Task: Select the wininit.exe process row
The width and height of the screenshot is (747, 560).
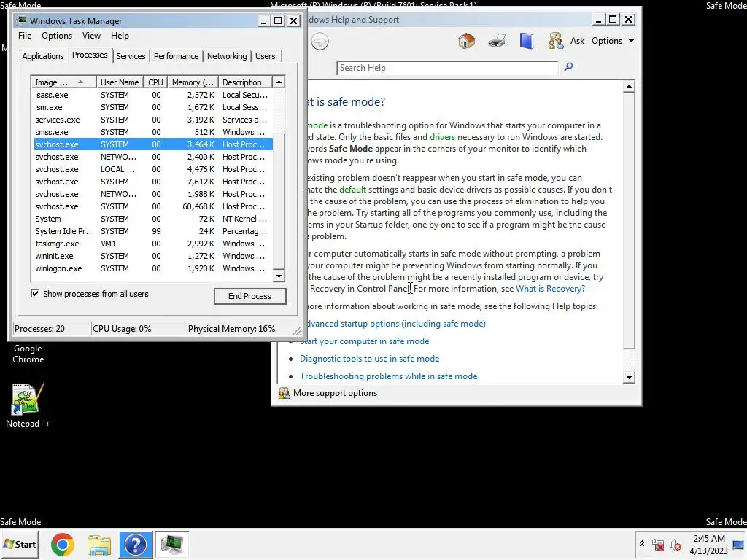Action: click(152, 256)
